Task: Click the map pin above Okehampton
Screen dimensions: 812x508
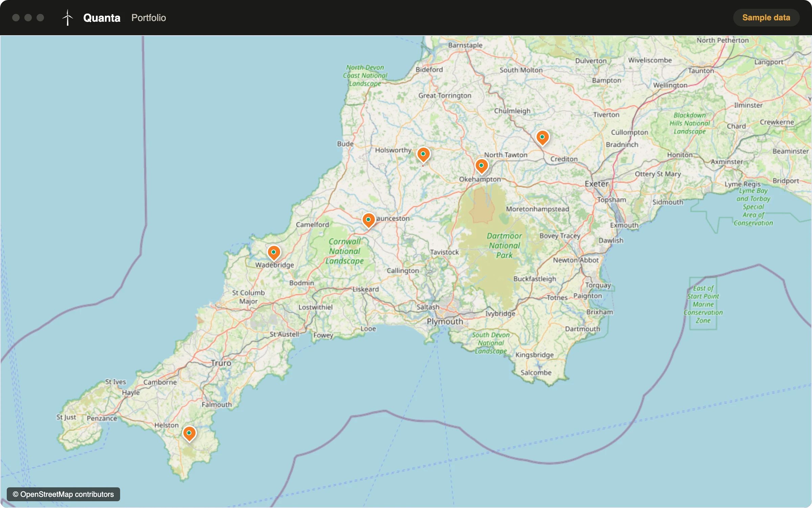Action: [481, 166]
